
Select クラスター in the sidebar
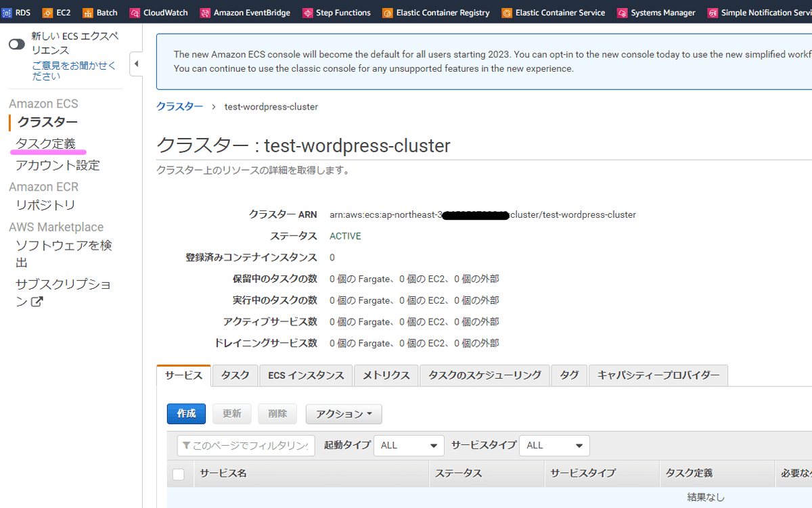[x=47, y=122]
